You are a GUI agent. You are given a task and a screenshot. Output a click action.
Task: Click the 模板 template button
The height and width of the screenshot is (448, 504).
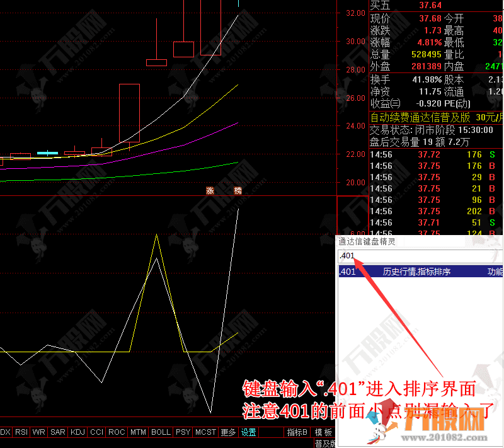(x=323, y=432)
